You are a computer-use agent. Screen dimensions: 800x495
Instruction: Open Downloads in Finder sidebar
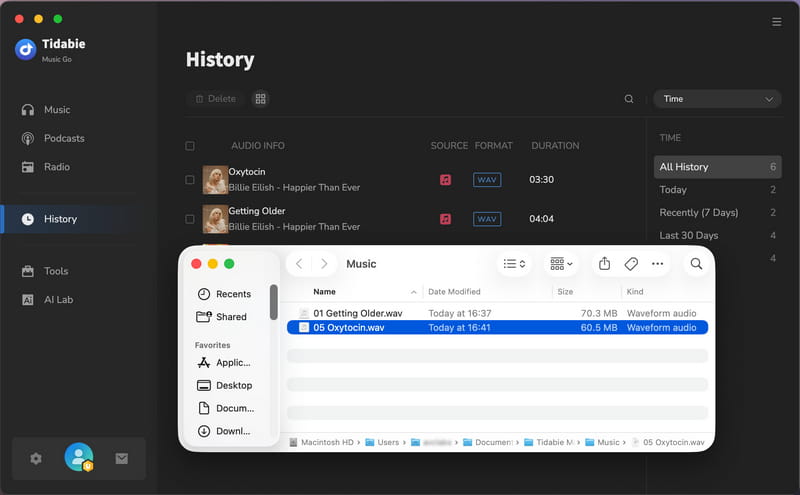[x=224, y=431]
